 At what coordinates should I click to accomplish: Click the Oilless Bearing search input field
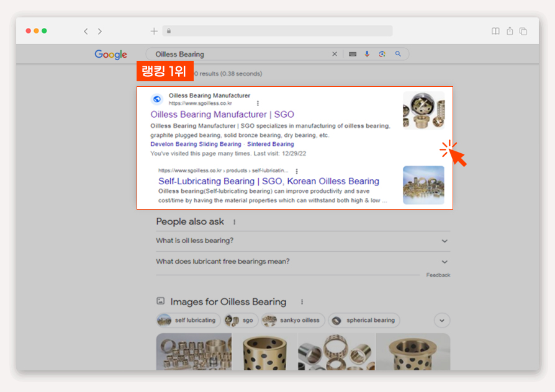pyautogui.click(x=241, y=54)
